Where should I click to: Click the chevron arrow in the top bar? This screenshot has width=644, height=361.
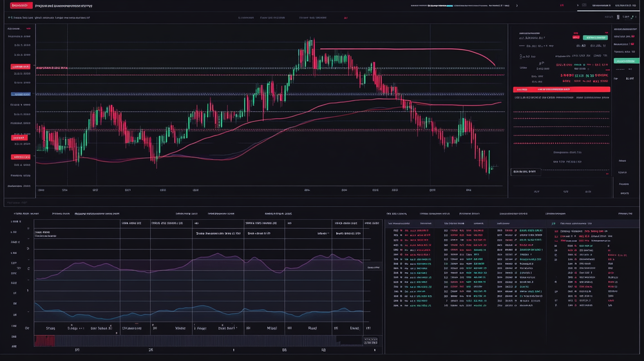(516, 5)
